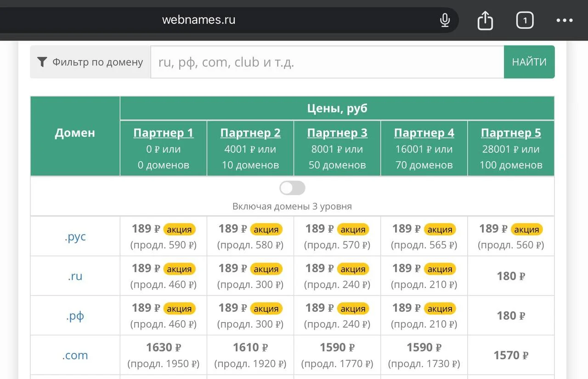Click the НАЙТИ search button
The width and height of the screenshot is (588, 379).
click(x=529, y=62)
